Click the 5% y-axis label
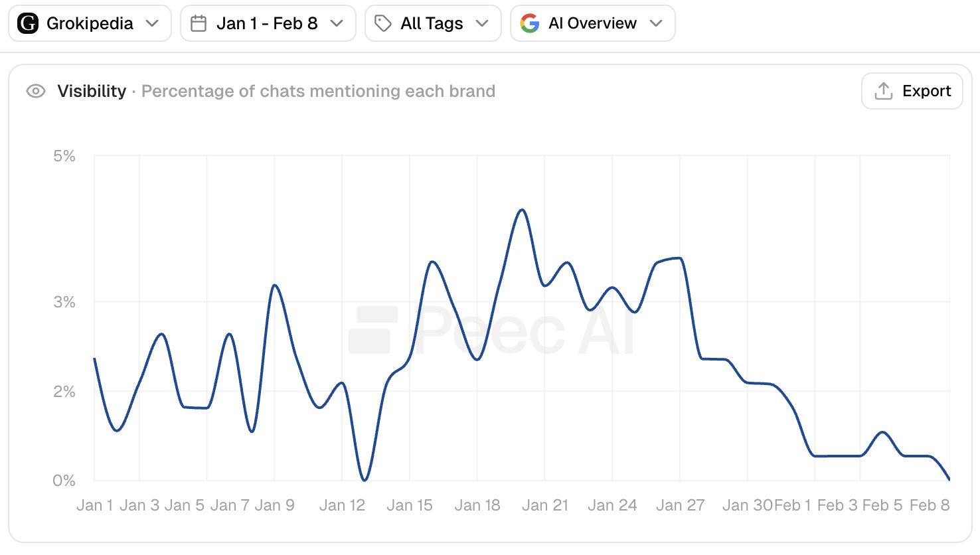The image size is (980, 555). 64,156
